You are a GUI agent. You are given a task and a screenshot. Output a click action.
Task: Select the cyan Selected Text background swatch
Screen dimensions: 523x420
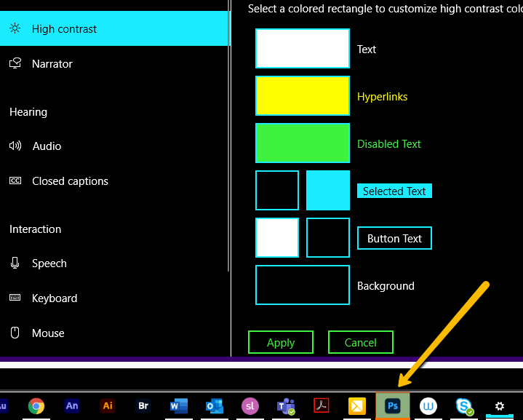[328, 191]
